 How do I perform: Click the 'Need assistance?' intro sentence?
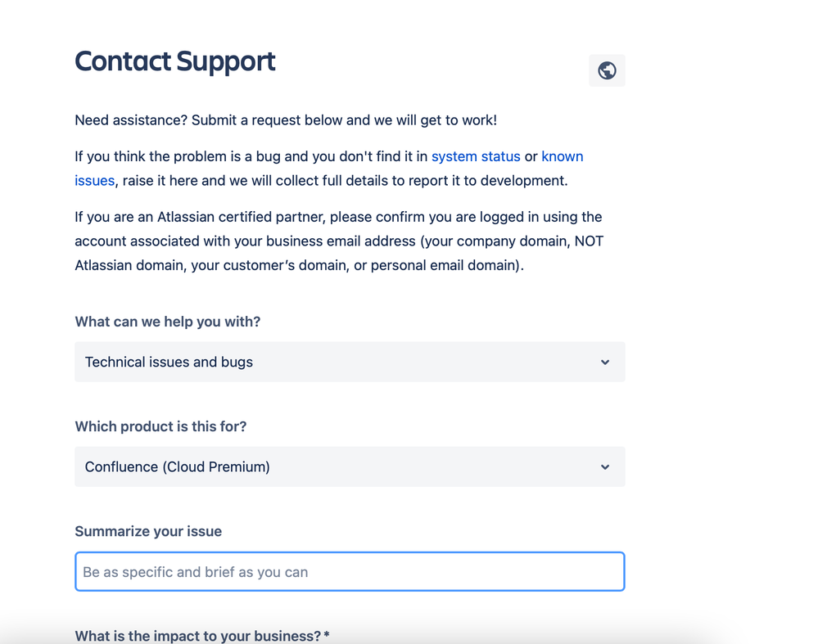coord(286,120)
